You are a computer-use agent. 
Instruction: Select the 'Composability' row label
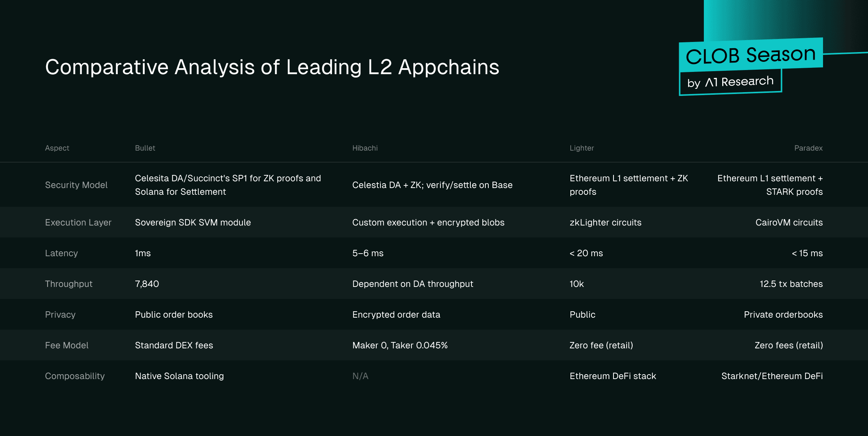point(75,376)
